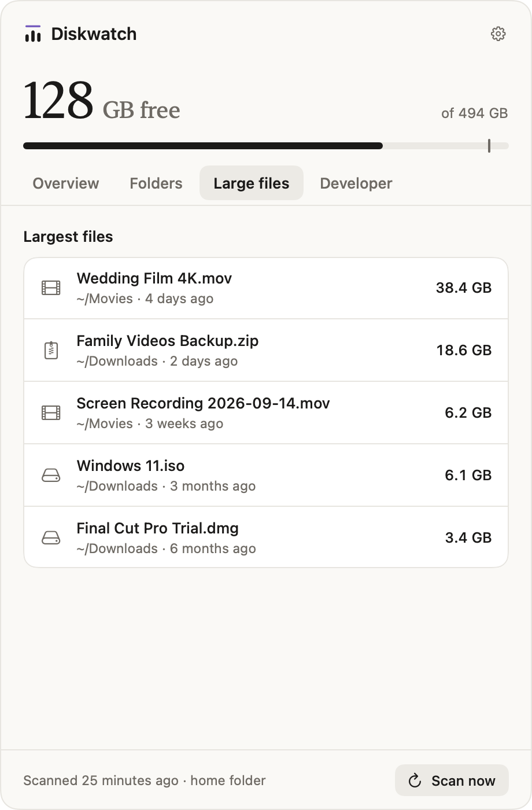Select the Family Videos Backup.zip file name
532x810 pixels.
(x=168, y=341)
